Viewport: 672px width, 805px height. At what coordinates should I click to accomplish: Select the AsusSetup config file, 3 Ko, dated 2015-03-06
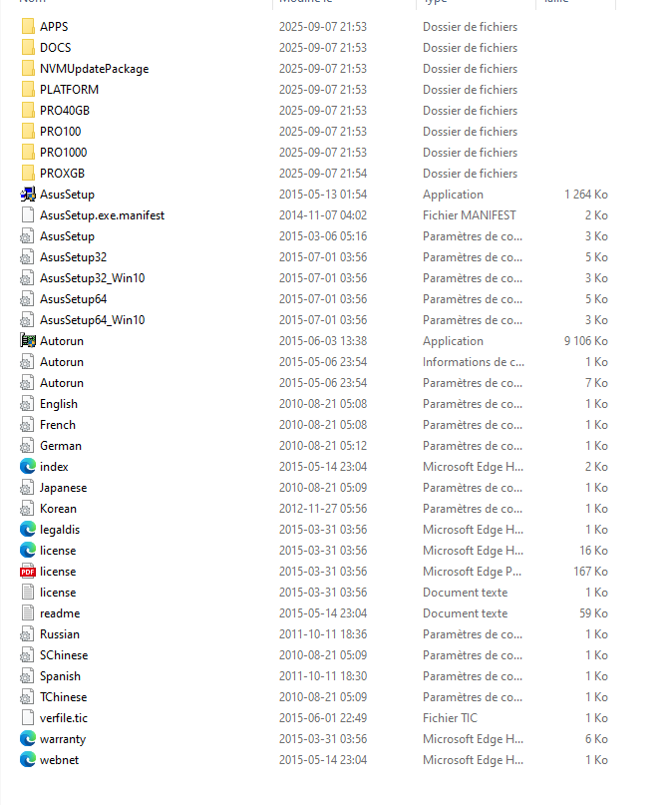click(x=67, y=236)
